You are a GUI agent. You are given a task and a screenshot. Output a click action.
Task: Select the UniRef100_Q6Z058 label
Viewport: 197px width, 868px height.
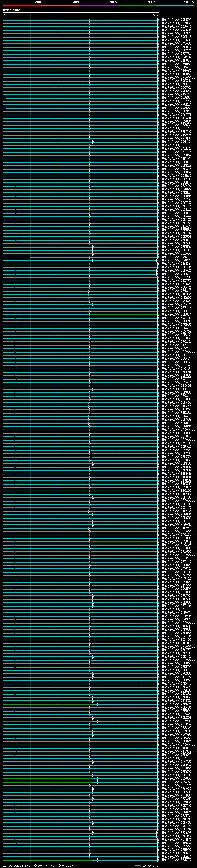[x=177, y=253]
